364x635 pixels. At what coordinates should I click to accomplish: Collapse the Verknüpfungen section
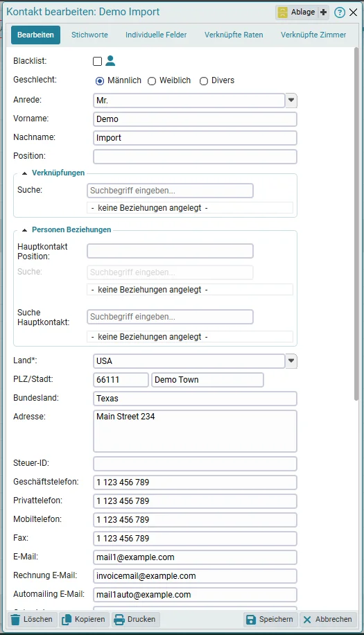pos(25,173)
